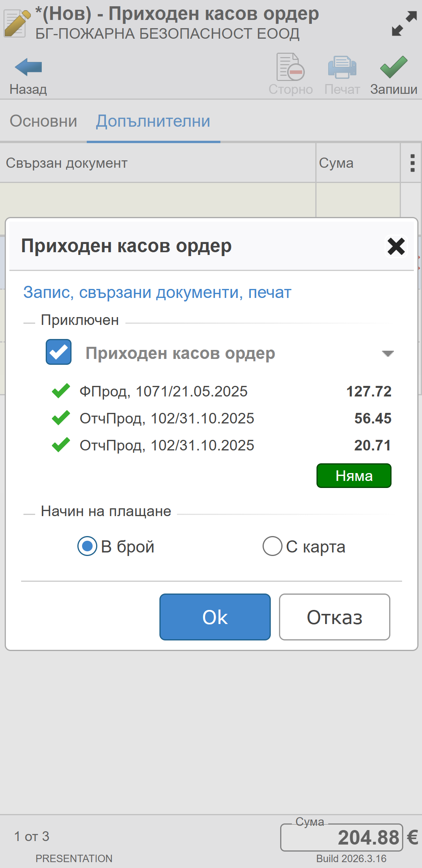Select the ФПрод 1071/21.05.2025 document row
This screenshot has height=868, width=422.
tap(163, 391)
